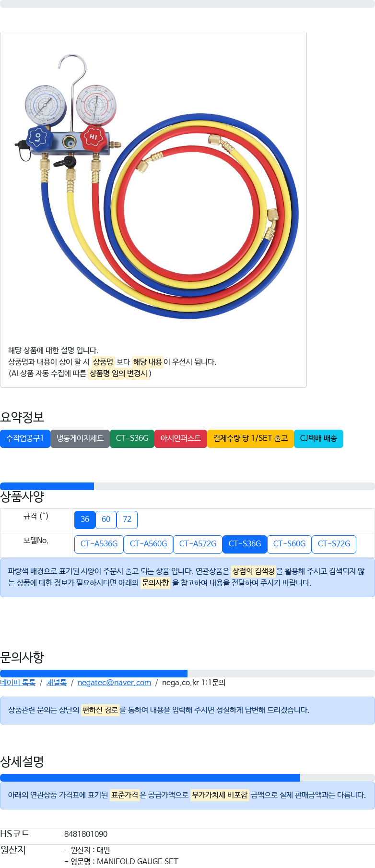Click the green CT-S36G summary tag
The width and height of the screenshot is (375, 868).
tap(132, 439)
